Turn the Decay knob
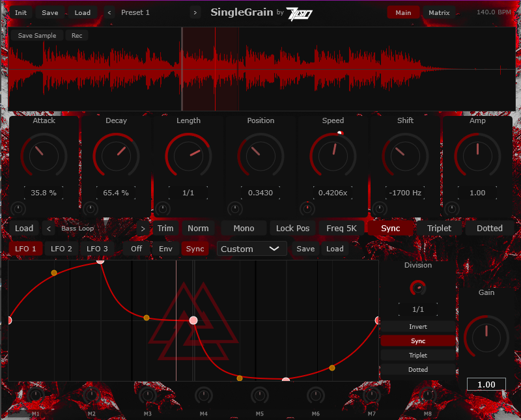This screenshot has width=521, height=420. click(117, 155)
